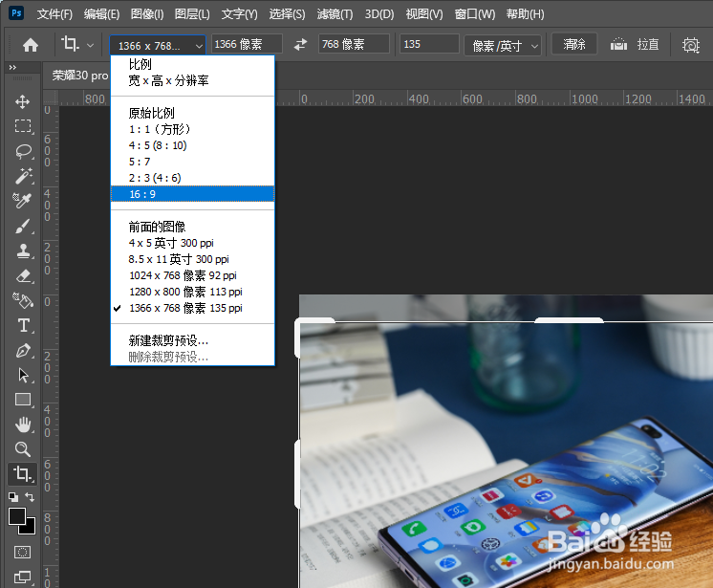Screen dimensions: 713x588
Task: Select the Eraser tool
Action: pos(23,275)
